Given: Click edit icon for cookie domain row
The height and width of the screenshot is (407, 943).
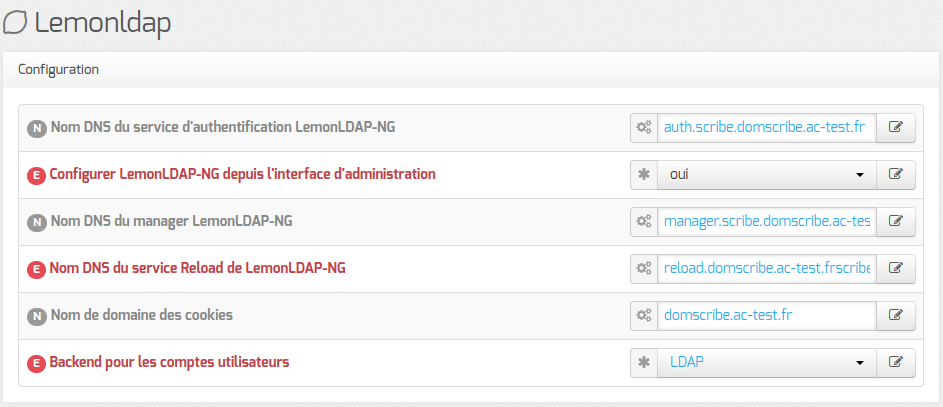Looking at the screenshot, I should click(x=896, y=315).
